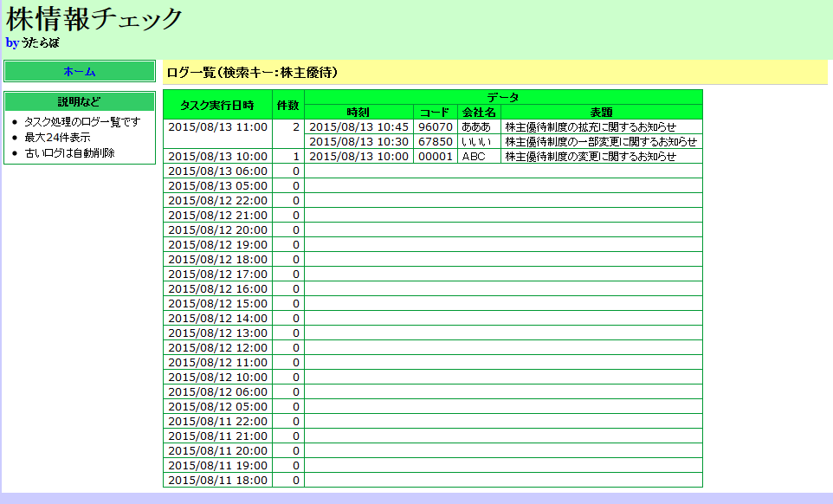This screenshot has width=833, height=504.
Task: Select 株主優待制度の一部変更に関するお知らせ title
Action: click(601, 141)
